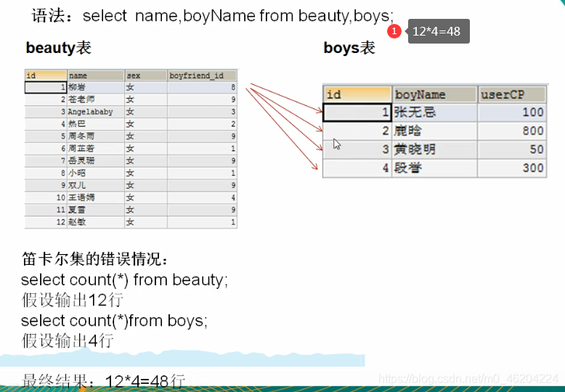Click the '笛卡尔集的错误情况' heading
The image size is (565, 392).
[94, 259]
